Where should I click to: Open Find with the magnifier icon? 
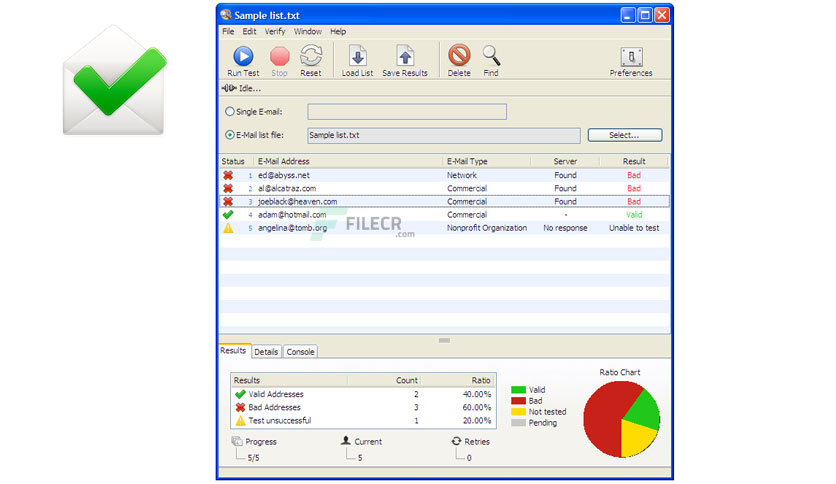491,55
